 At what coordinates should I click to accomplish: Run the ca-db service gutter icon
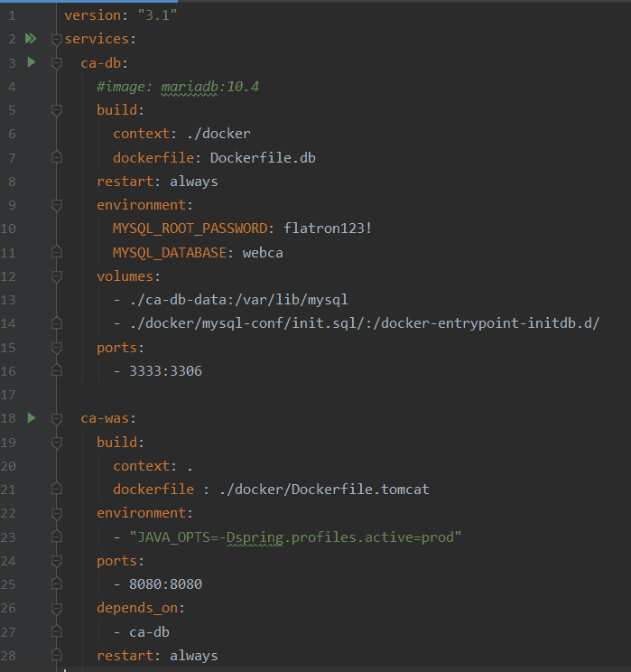pos(32,62)
